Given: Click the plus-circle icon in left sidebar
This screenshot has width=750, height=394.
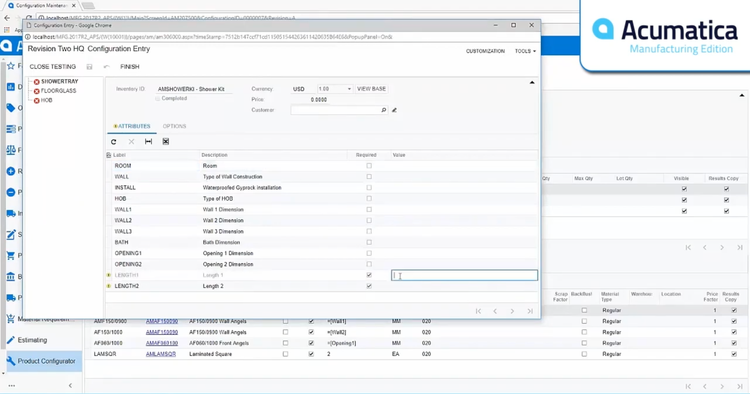Looking at the screenshot, I should 11,171.
